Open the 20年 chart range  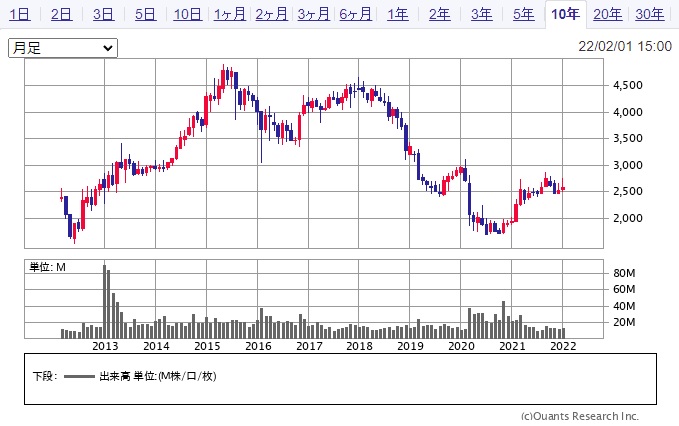[x=608, y=14]
